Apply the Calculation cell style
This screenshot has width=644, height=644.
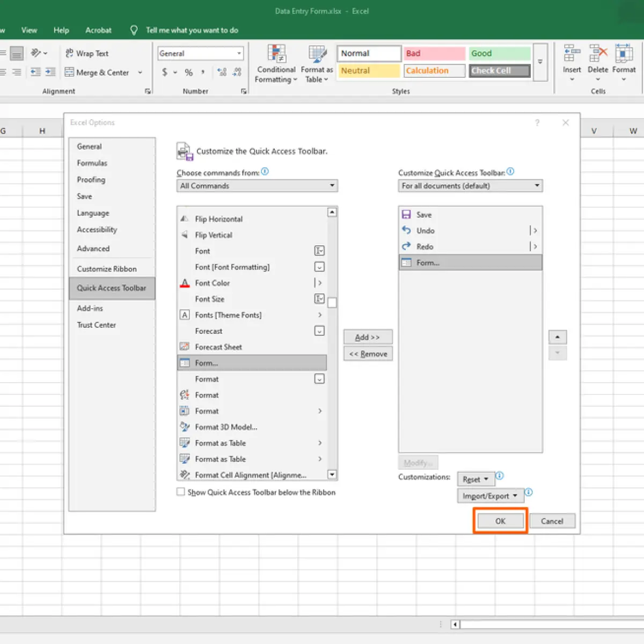point(434,71)
